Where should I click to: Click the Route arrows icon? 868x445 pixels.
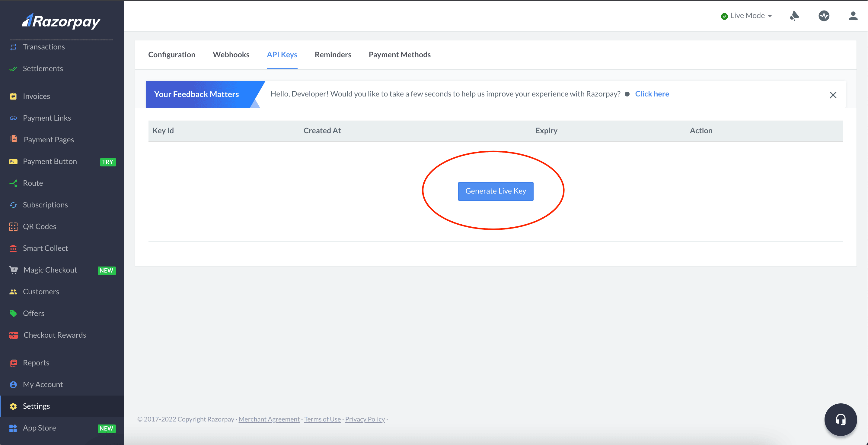[x=13, y=183]
